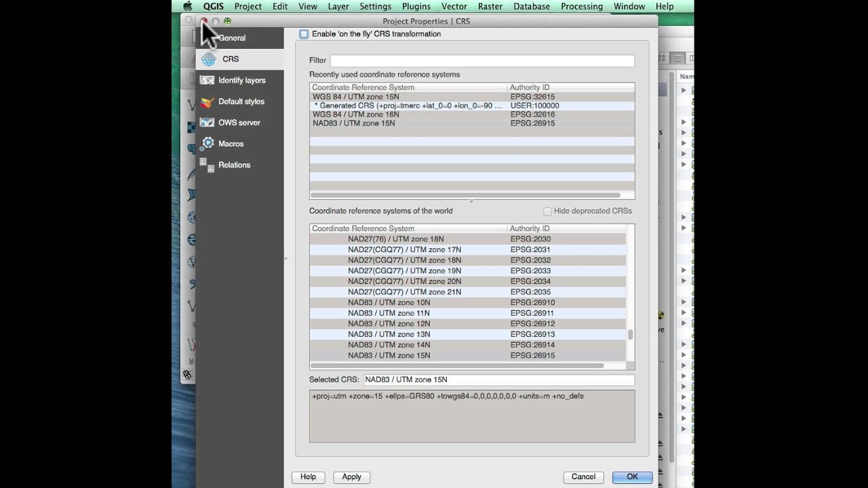Open the Layer menu
868x488 pixels.
pos(338,6)
